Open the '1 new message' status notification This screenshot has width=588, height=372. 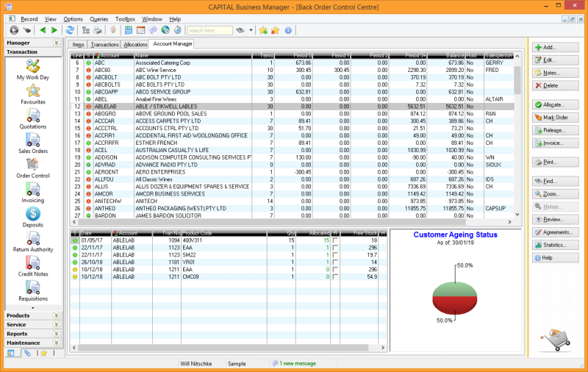click(294, 363)
